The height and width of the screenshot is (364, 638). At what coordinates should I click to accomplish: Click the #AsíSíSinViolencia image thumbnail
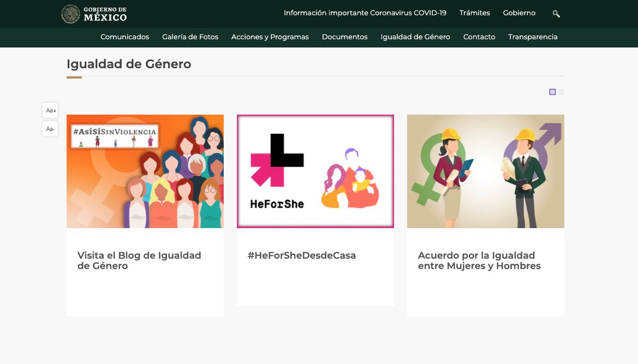coord(145,171)
